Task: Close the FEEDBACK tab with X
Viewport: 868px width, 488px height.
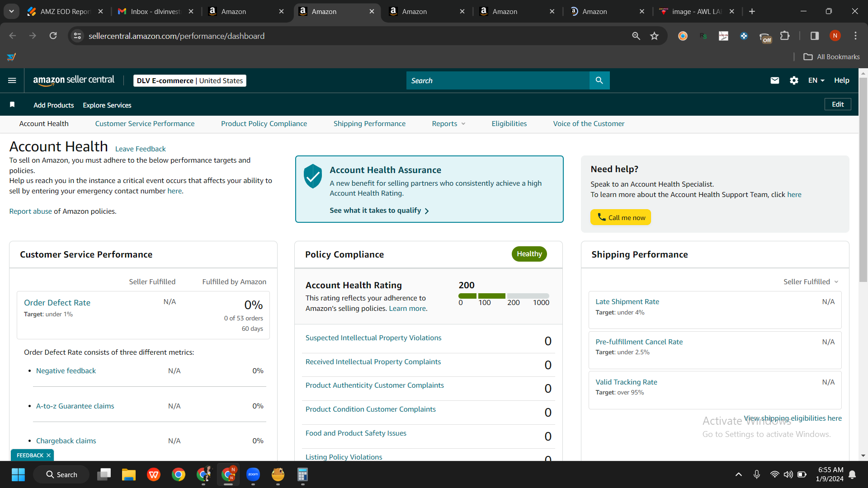Action: point(49,455)
